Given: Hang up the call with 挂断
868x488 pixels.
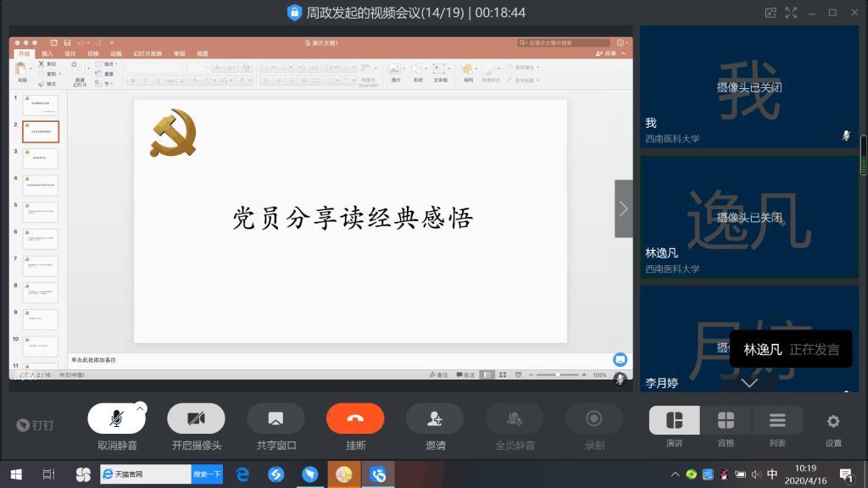Looking at the screenshot, I should [x=355, y=419].
